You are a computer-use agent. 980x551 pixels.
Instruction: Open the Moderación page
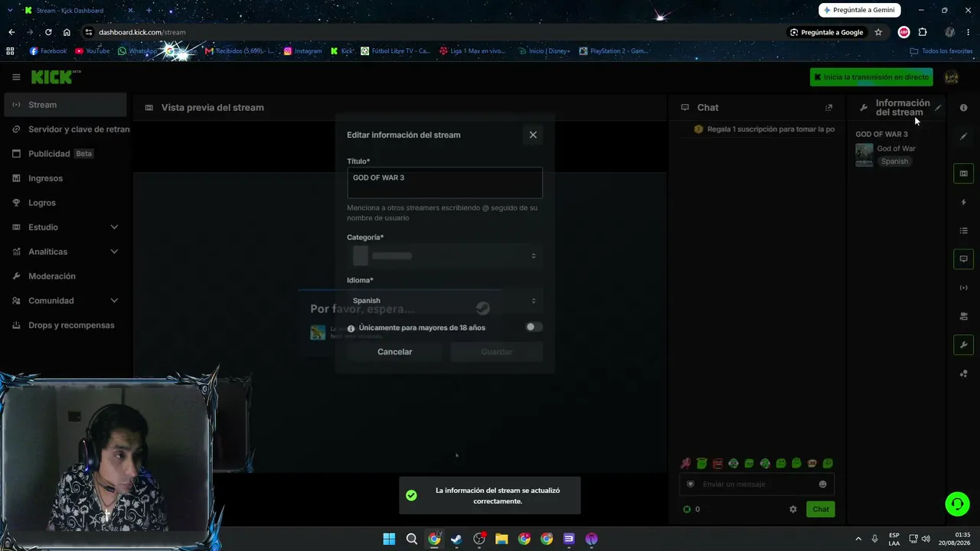[65, 276]
